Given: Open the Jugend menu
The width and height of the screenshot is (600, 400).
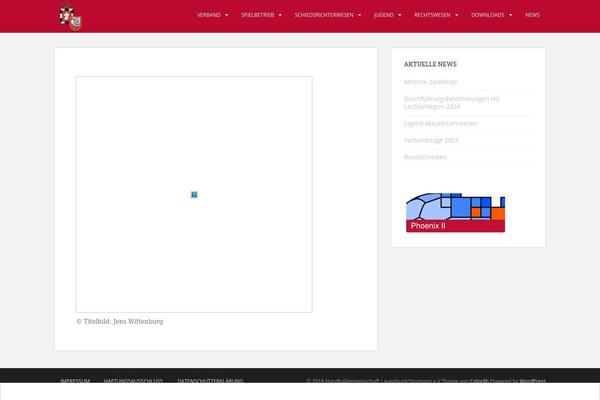Looking at the screenshot, I should 383,15.
